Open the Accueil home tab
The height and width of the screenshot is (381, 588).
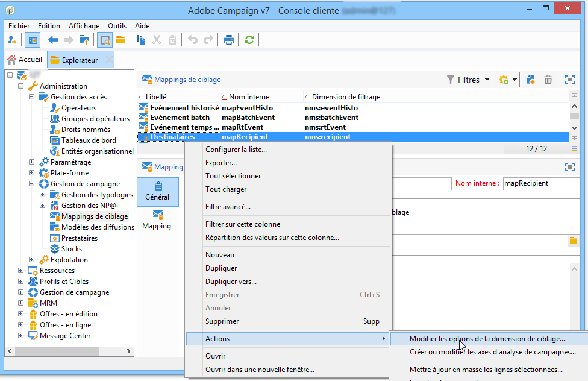pyautogui.click(x=25, y=60)
